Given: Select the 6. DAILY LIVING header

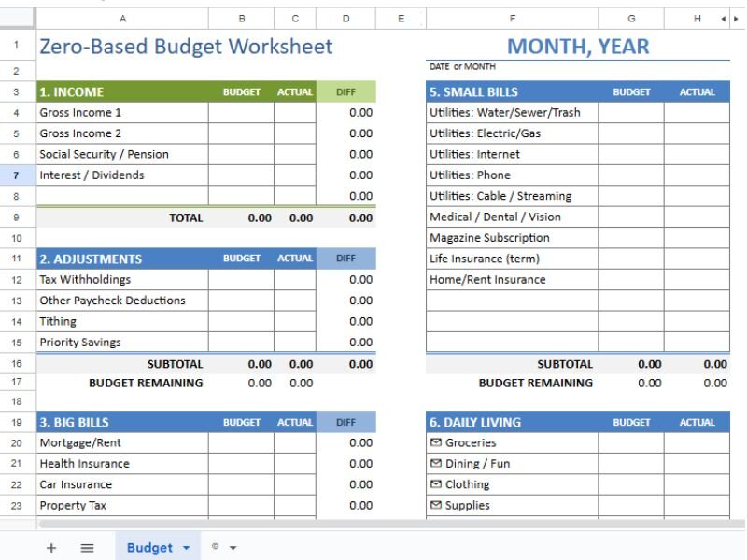Looking at the screenshot, I should [512, 422].
